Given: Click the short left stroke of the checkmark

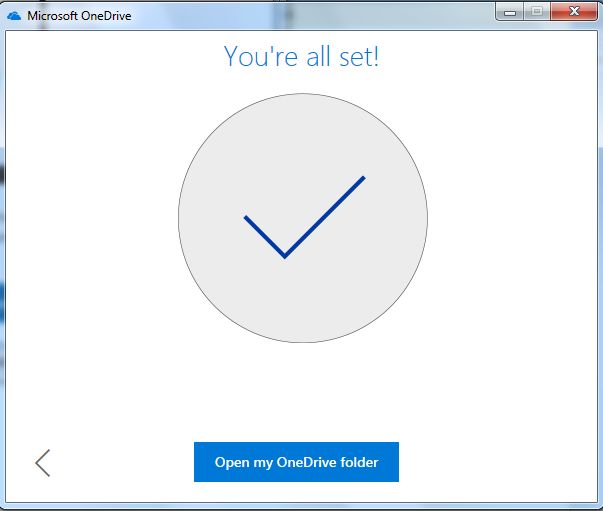Looking at the screenshot, I should (264, 235).
